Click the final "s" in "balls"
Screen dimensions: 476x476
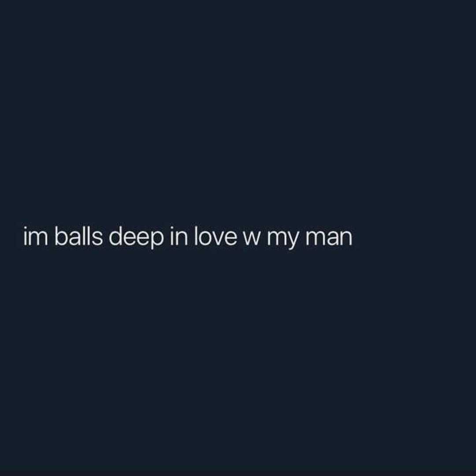pyautogui.click(x=97, y=238)
